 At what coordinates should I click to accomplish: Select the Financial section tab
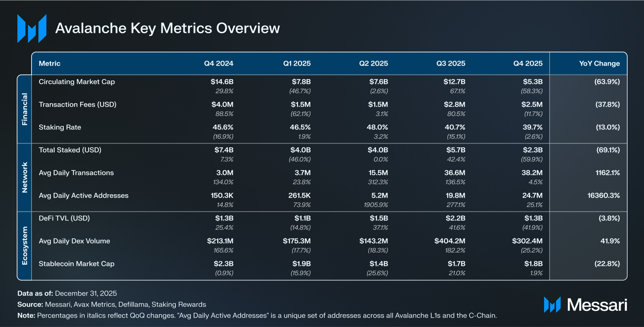[25, 109]
